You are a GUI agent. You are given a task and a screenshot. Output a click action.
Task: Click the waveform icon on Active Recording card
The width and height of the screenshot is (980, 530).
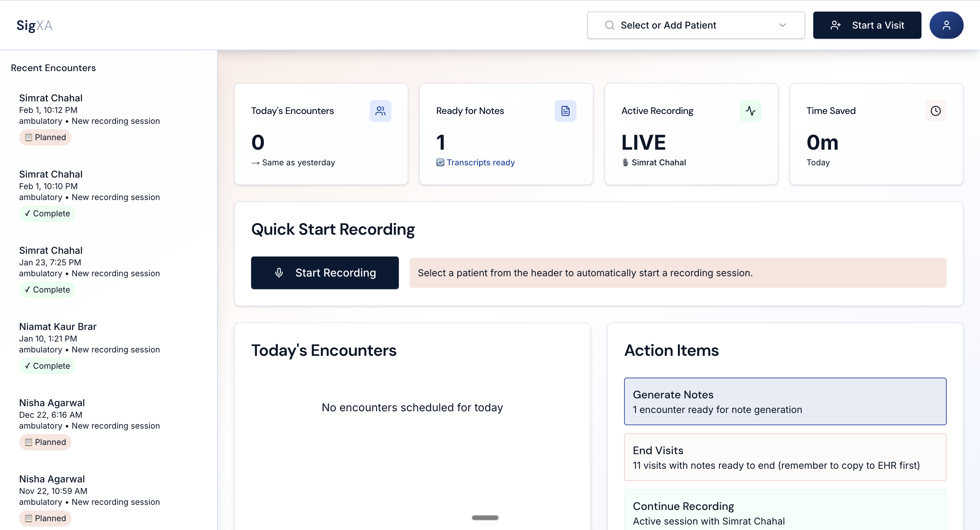[x=751, y=111]
